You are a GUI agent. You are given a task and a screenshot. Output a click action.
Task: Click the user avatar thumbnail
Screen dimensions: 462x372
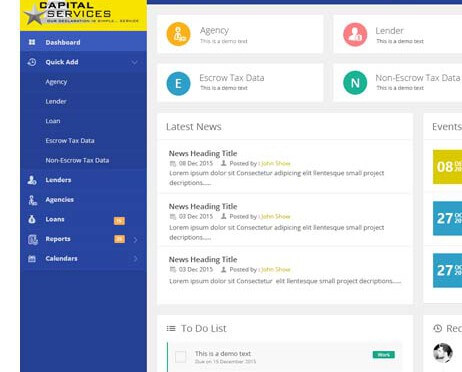443,353
